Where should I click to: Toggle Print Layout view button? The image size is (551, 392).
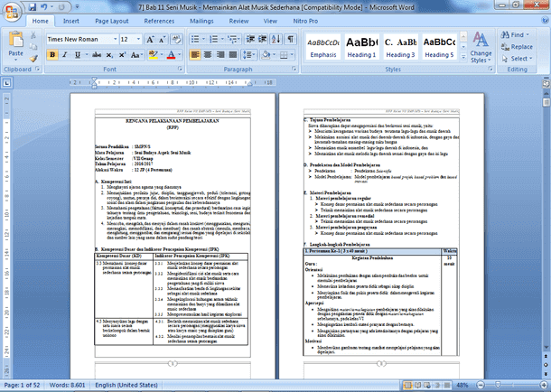click(x=407, y=386)
